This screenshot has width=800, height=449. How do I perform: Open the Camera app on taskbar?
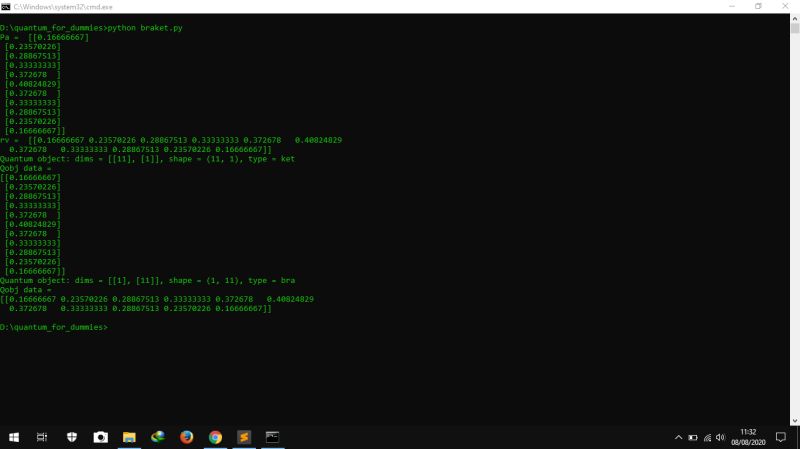pyautogui.click(x=101, y=437)
